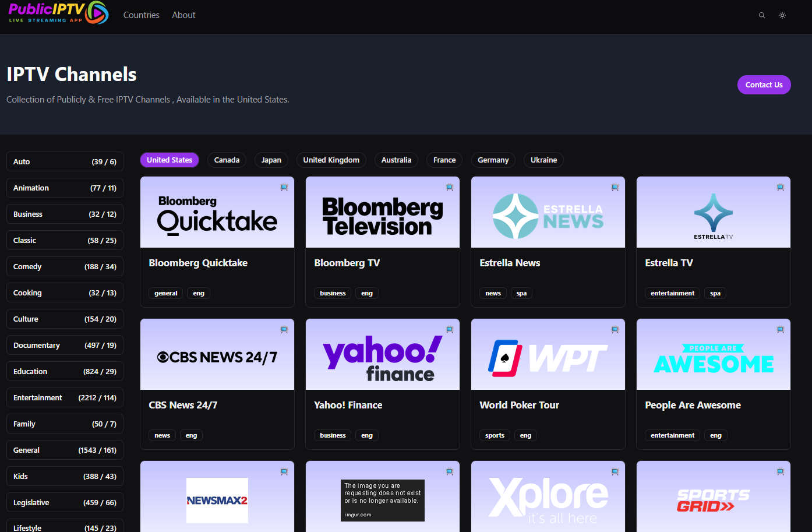
Task: Filter by the Lifestyle category
Action: 65,526
